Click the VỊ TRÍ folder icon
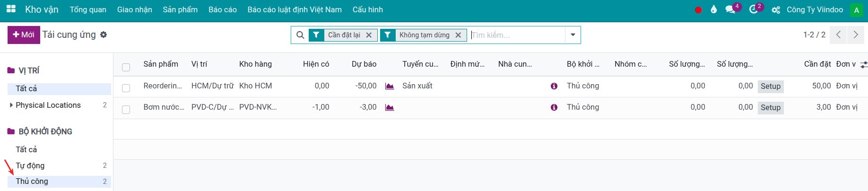Image resolution: width=868 pixels, height=191 pixels. pos(11,70)
